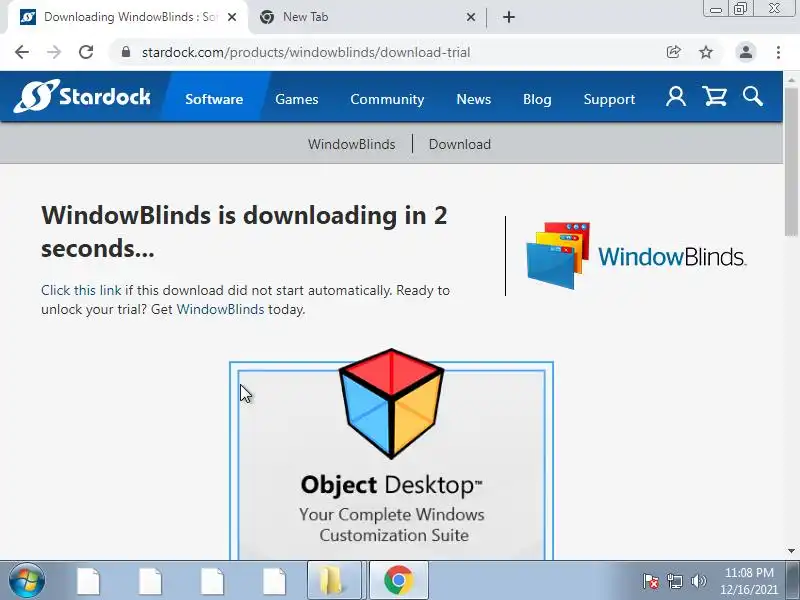
Task: Open the Games menu
Action: coord(296,98)
